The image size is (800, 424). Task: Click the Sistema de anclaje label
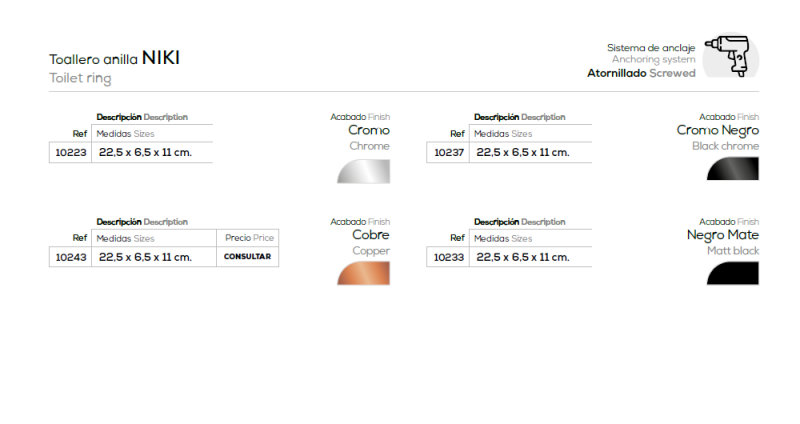[651, 48]
